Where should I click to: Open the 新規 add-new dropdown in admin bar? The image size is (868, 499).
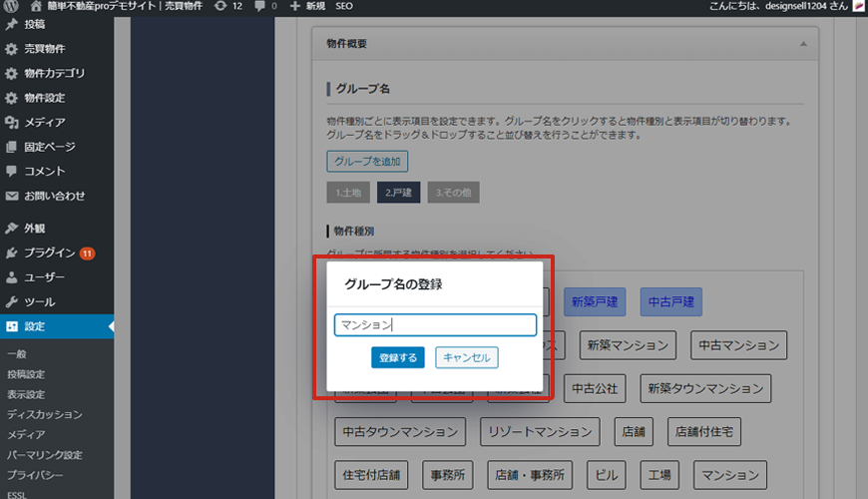click(x=307, y=6)
